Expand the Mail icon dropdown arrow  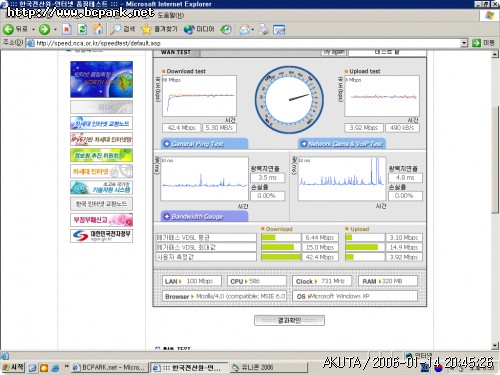point(253,30)
